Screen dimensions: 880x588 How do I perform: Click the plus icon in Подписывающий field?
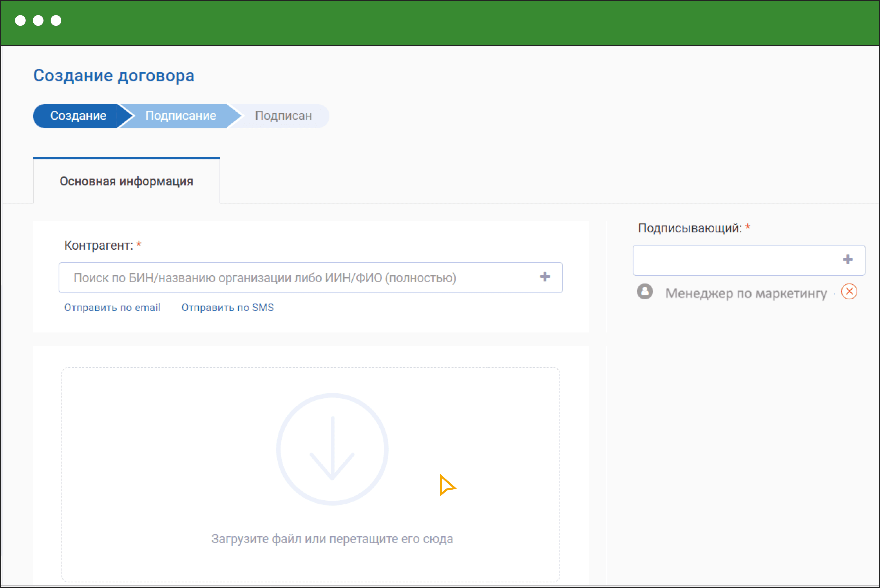tap(847, 260)
